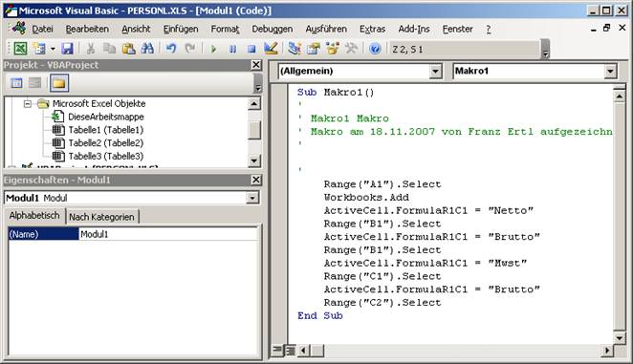
Task: Open the Fenster menu
Action: pyautogui.click(x=457, y=29)
